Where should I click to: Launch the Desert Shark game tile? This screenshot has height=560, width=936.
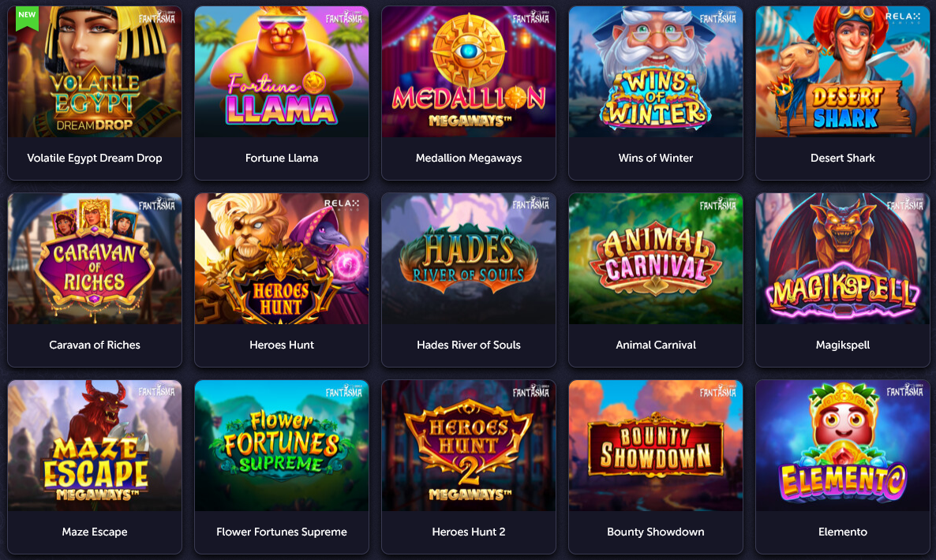842,93
